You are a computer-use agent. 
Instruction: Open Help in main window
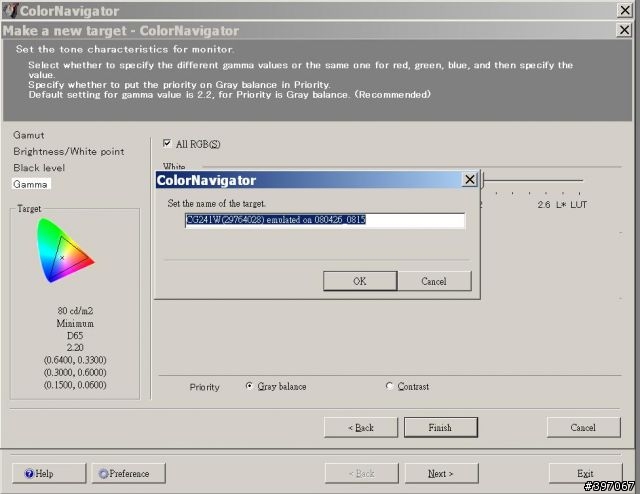pyautogui.click(x=49, y=474)
